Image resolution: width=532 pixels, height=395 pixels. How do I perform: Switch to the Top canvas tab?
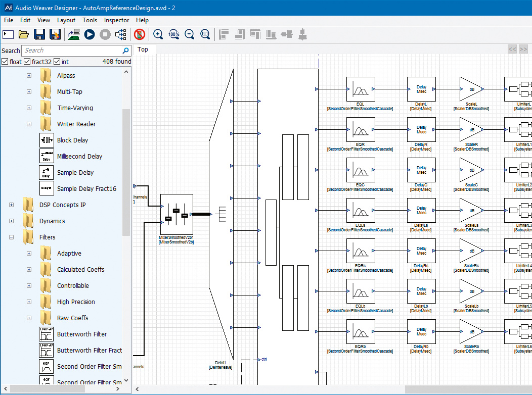pos(143,49)
